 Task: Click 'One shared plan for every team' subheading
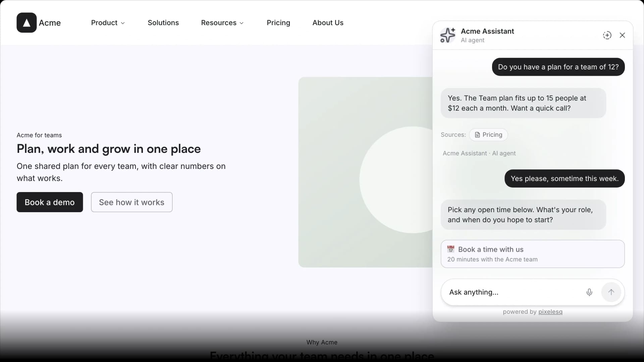121,172
